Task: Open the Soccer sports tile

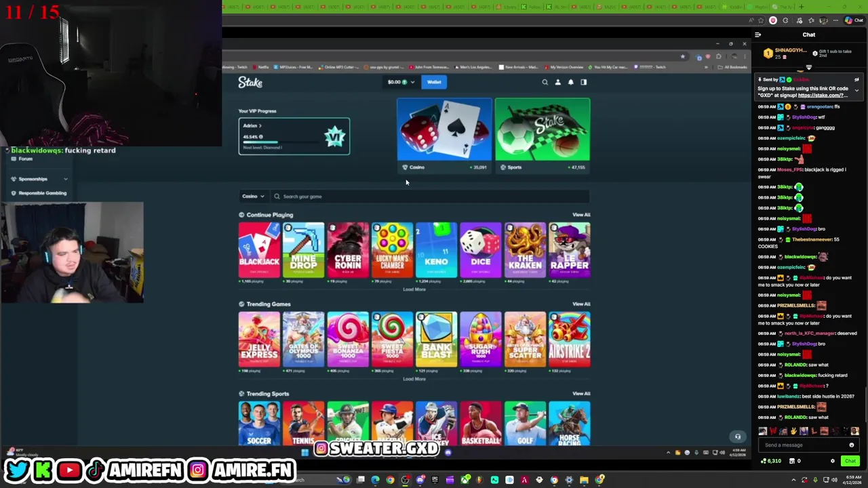Action: 259,424
